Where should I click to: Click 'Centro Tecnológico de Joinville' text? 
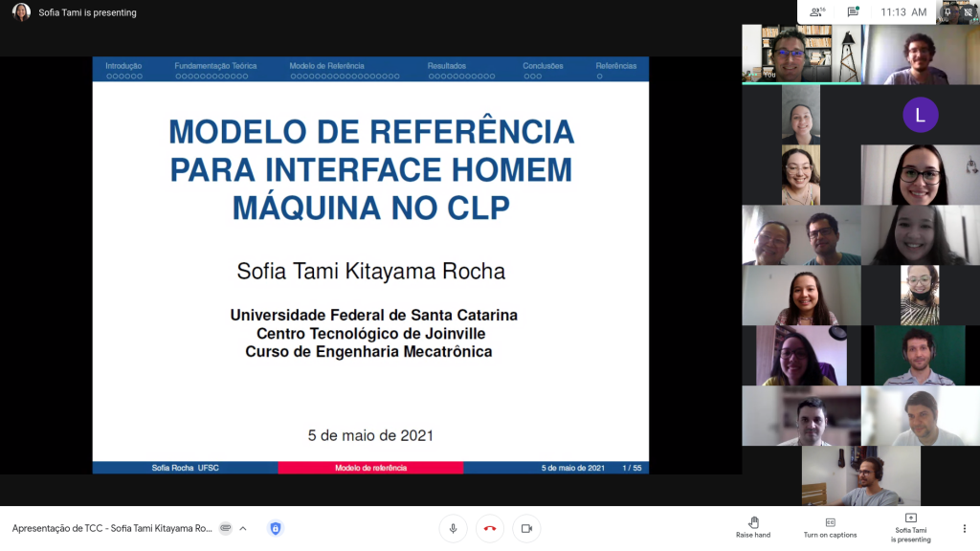370,334
